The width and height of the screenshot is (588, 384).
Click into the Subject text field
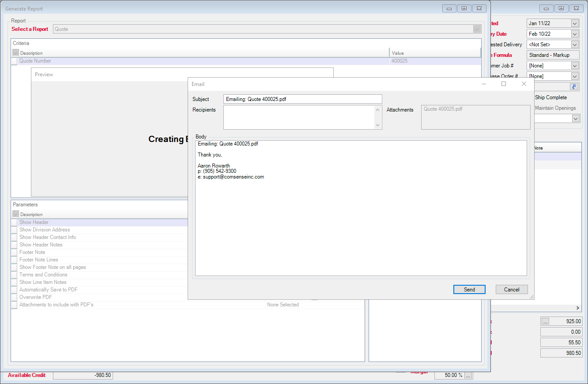(x=302, y=99)
